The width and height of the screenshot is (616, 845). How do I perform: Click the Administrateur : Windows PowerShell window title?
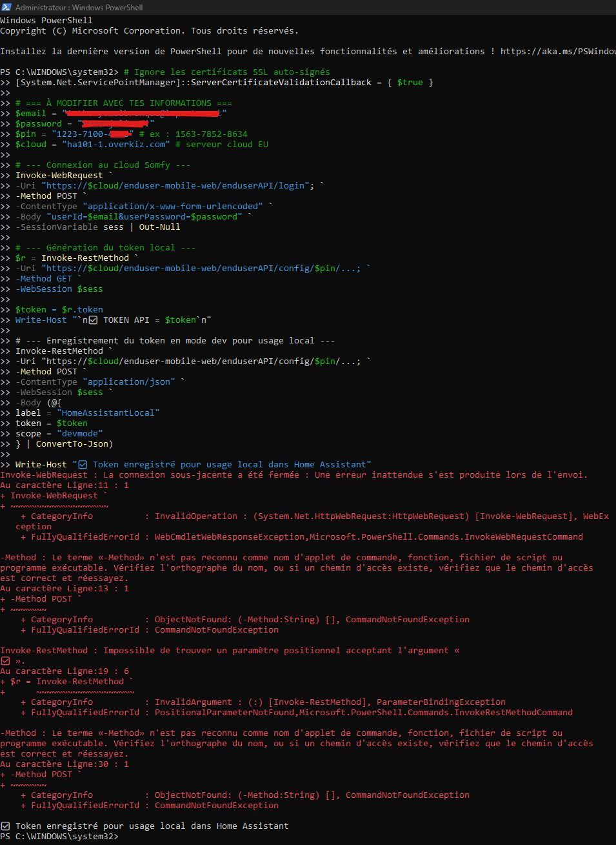pyautogui.click(x=79, y=7)
